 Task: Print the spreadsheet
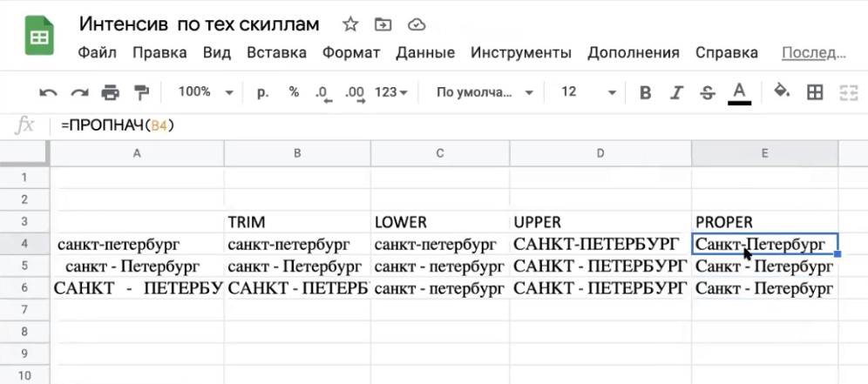(110, 92)
